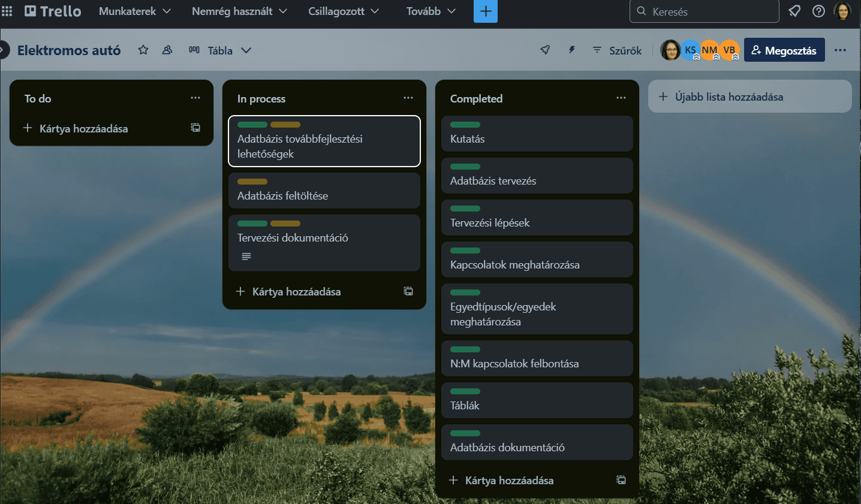Click green label on Táblák card
The image size is (861, 504).
tap(465, 391)
